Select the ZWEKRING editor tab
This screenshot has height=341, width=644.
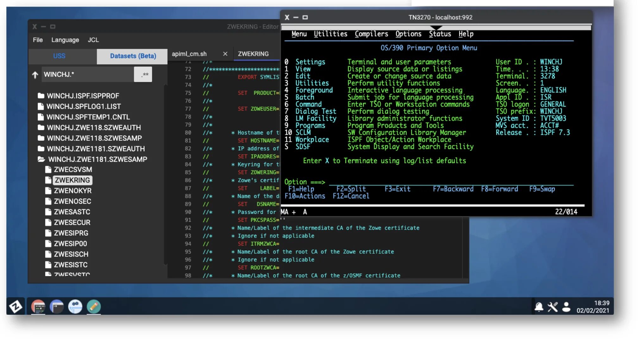253,54
